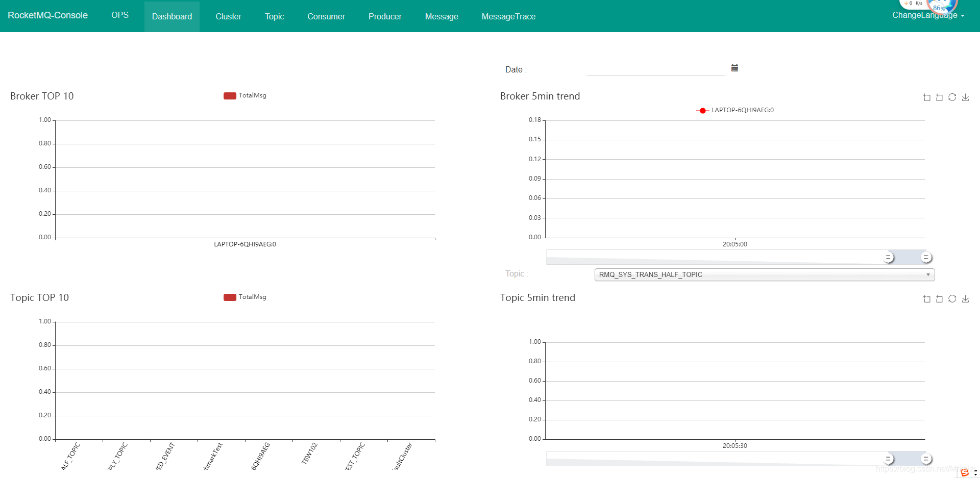Click the 20:05:00 time label on Broker trend

[734, 244]
